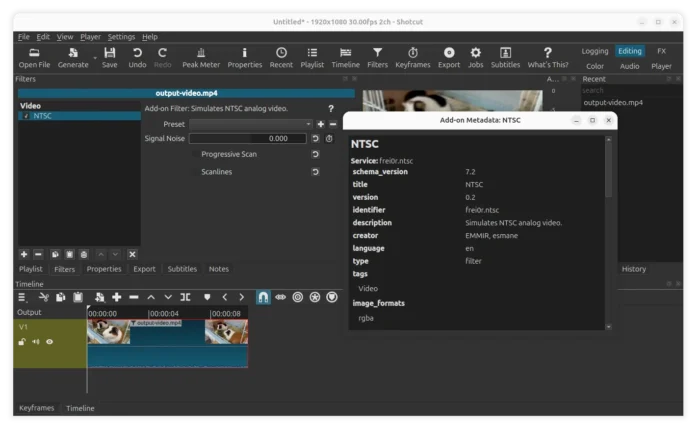Deselect the filter with the X button
The image size is (700, 434).
[x=132, y=254]
